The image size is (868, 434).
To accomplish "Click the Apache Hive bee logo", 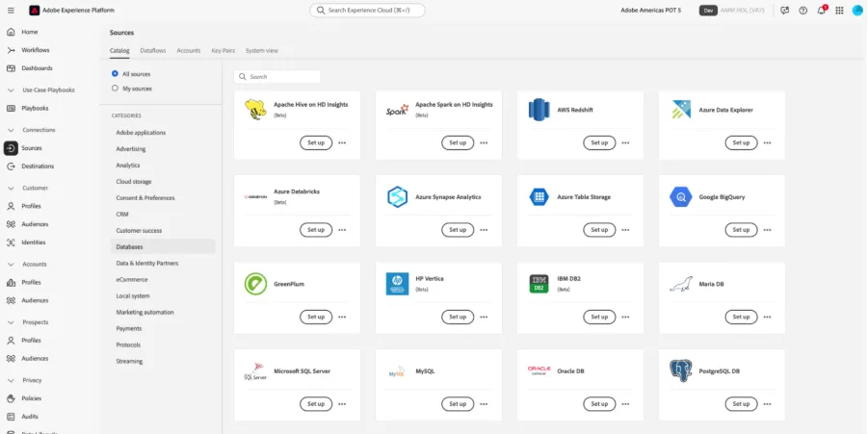I will [x=255, y=110].
